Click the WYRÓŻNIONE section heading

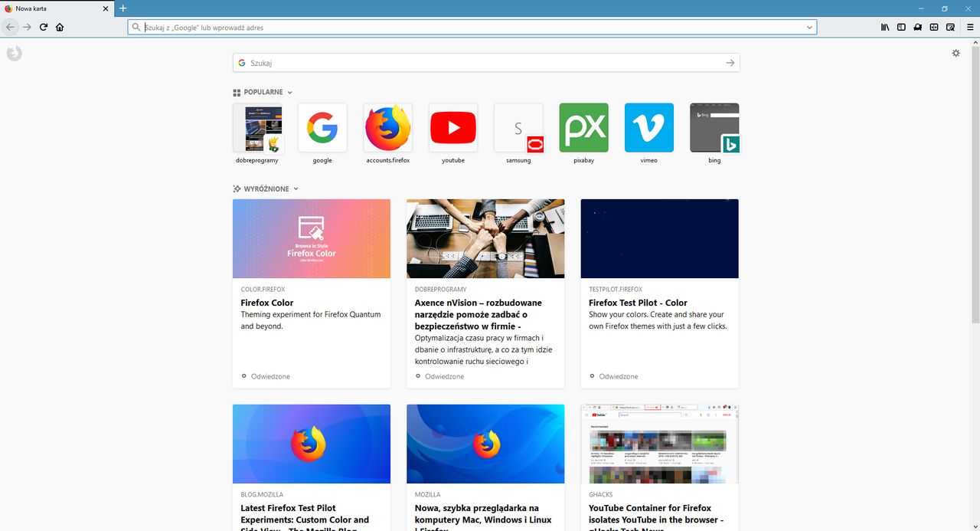coord(266,189)
